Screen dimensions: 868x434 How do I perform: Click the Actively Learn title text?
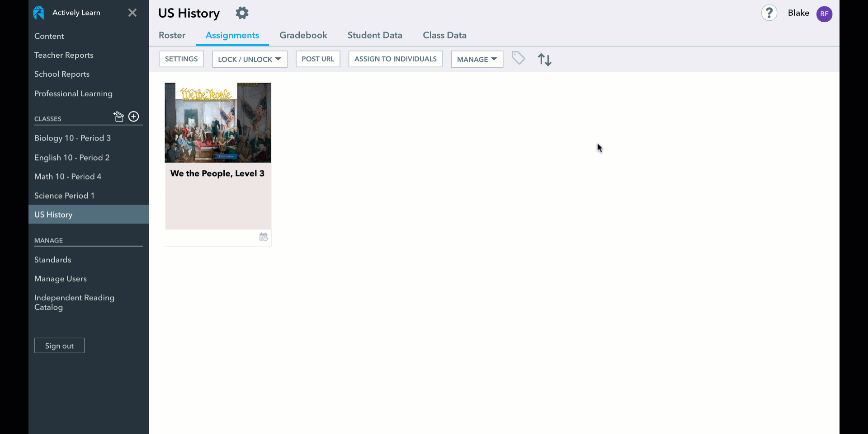tap(76, 13)
